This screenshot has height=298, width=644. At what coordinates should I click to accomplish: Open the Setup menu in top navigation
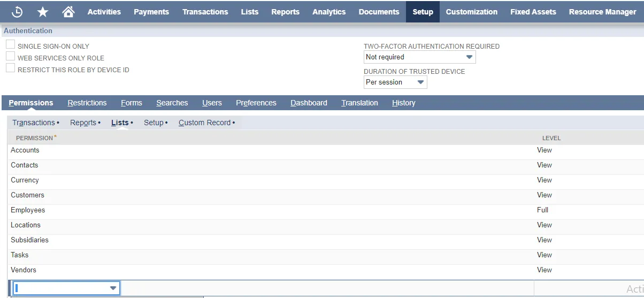click(423, 12)
